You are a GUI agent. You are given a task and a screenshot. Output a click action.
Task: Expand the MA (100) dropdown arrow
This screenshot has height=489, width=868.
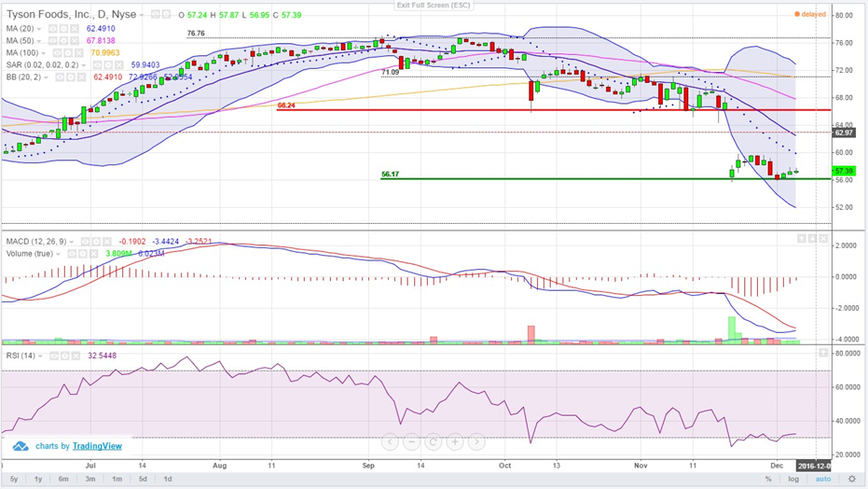click(43, 53)
